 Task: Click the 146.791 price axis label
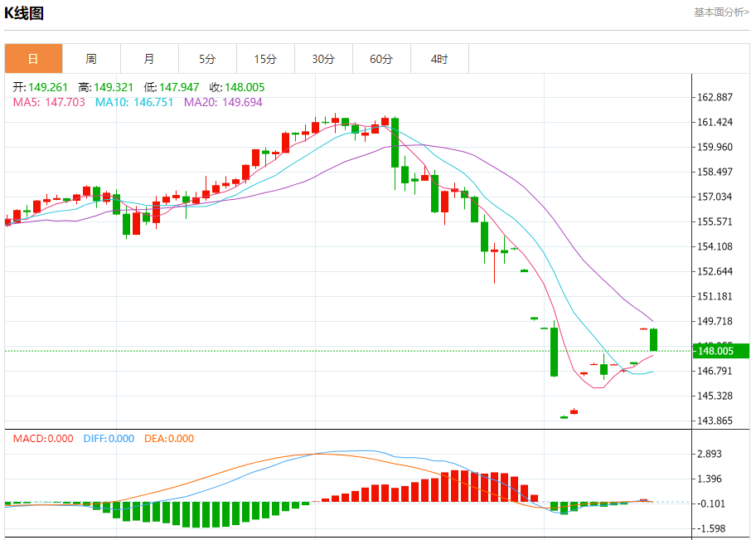[x=715, y=371]
